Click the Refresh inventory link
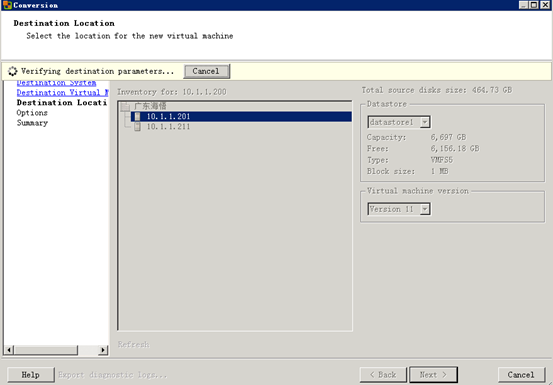Screen dimensions: 553x385 coord(133,344)
